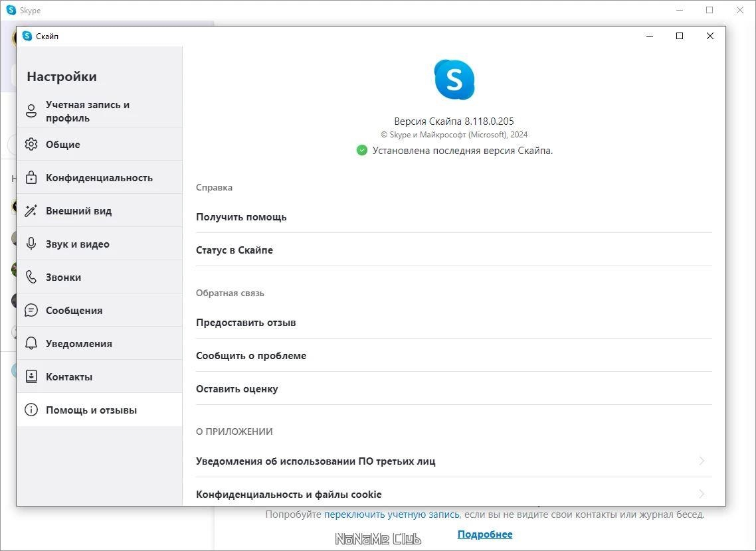Screen dimensions: 756x551
Task: Click the magic wand icon for Внешний вид
Action: pos(31,210)
